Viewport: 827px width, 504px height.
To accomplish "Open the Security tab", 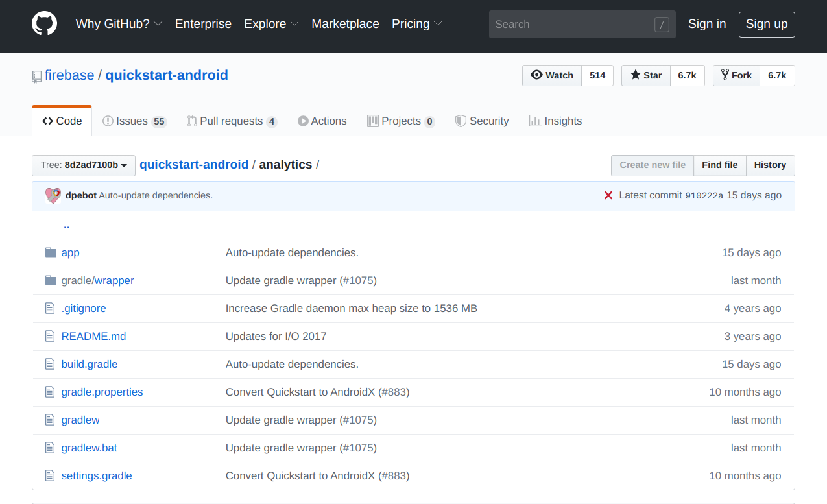I will coord(482,121).
